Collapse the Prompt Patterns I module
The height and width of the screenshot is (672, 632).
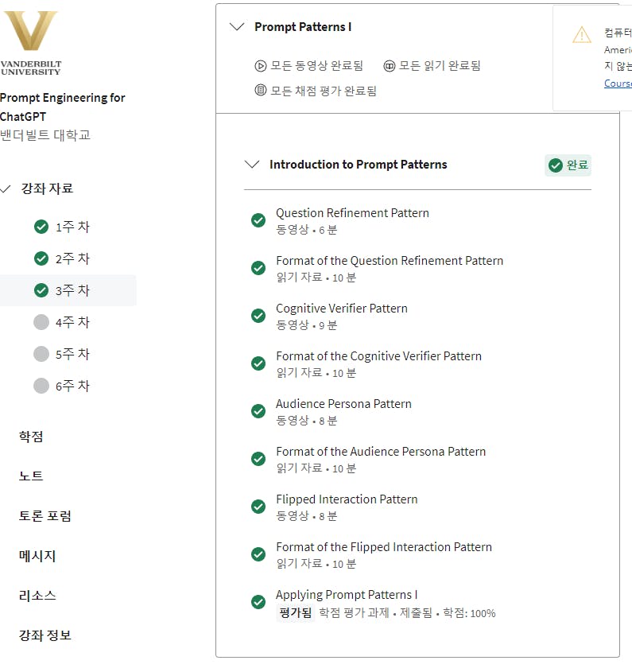coord(236,27)
